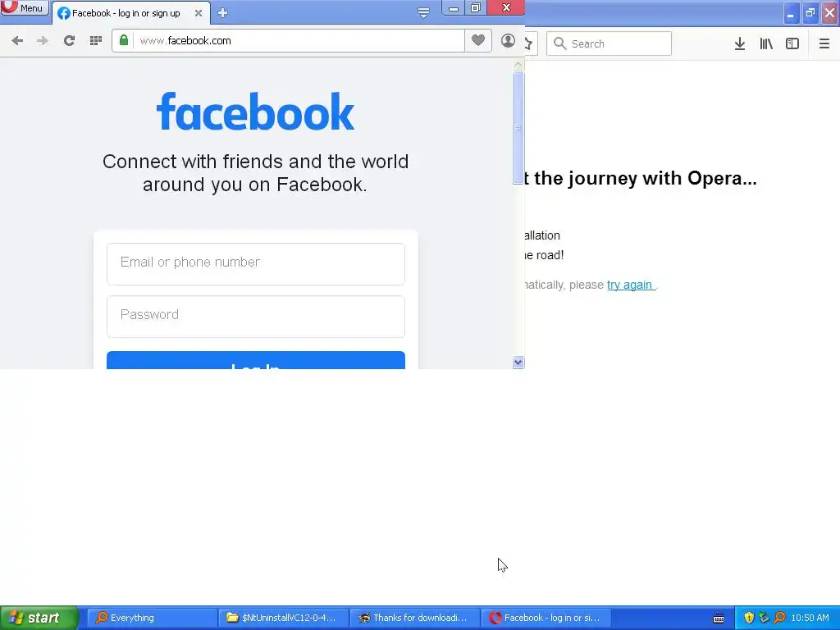Open the Opera account profile icon
Viewport: 840px width, 630px height.
pyautogui.click(x=508, y=41)
